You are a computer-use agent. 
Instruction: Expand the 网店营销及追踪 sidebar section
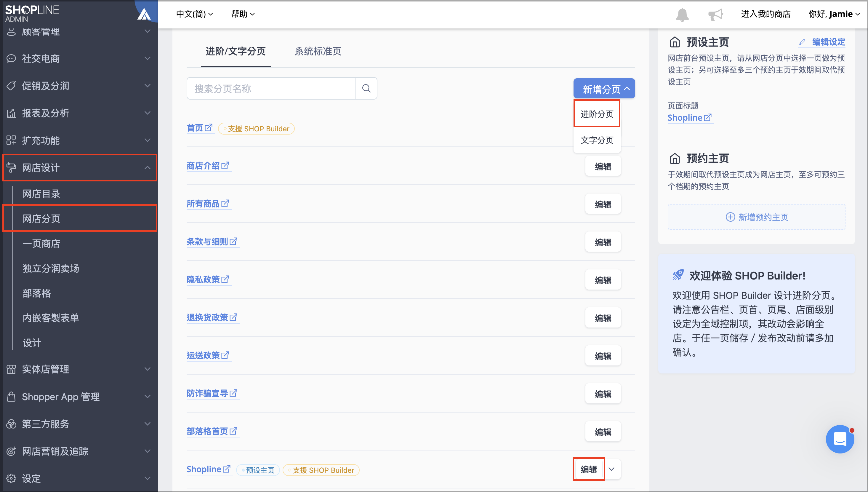[x=147, y=451]
